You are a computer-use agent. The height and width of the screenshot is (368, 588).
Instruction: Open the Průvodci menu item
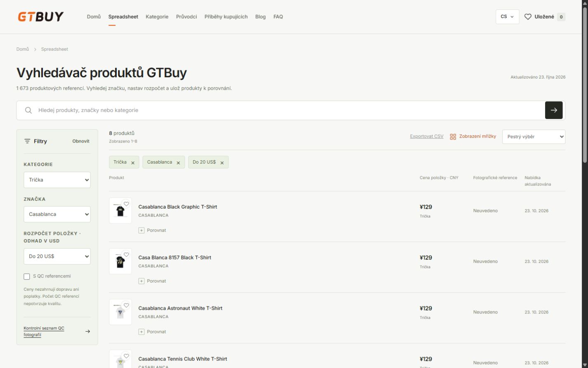click(x=187, y=17)
